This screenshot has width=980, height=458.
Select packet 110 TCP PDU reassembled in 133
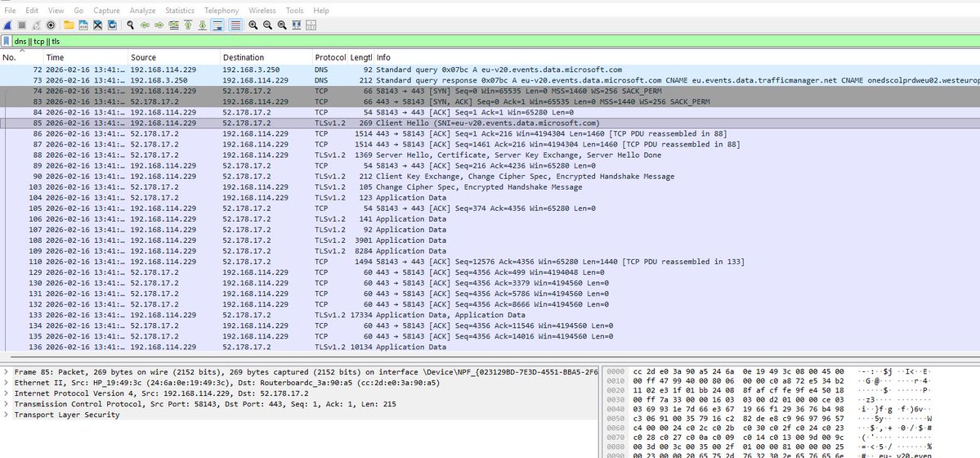(490, 262)
